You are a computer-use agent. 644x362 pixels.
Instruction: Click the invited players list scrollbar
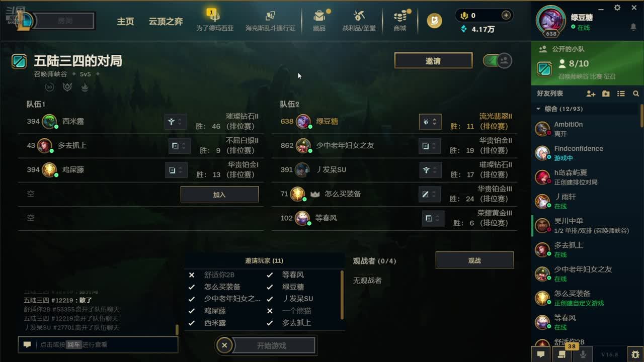pos(342,296)
